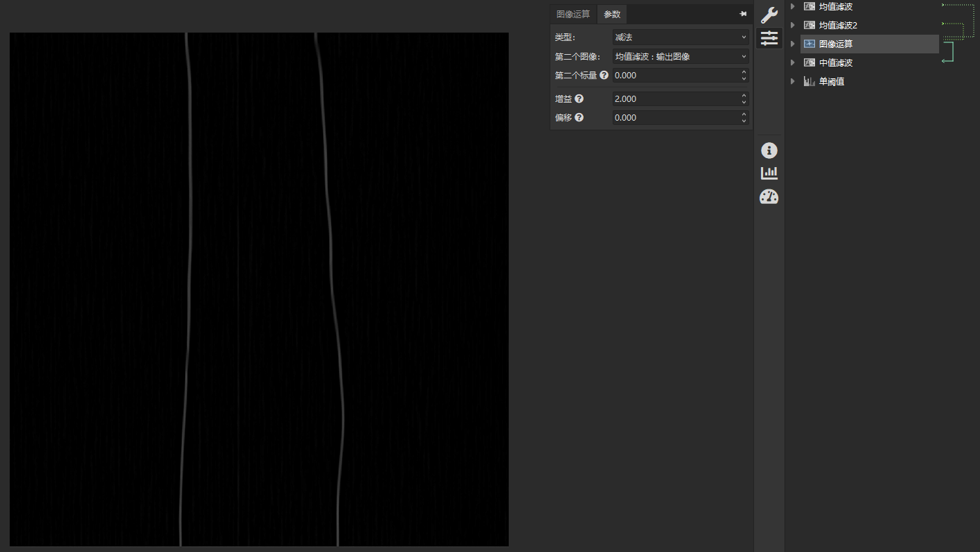Pin the parameters panel with the pushpin icon
The height and width of the screenshot is (552, 980).
743,14
